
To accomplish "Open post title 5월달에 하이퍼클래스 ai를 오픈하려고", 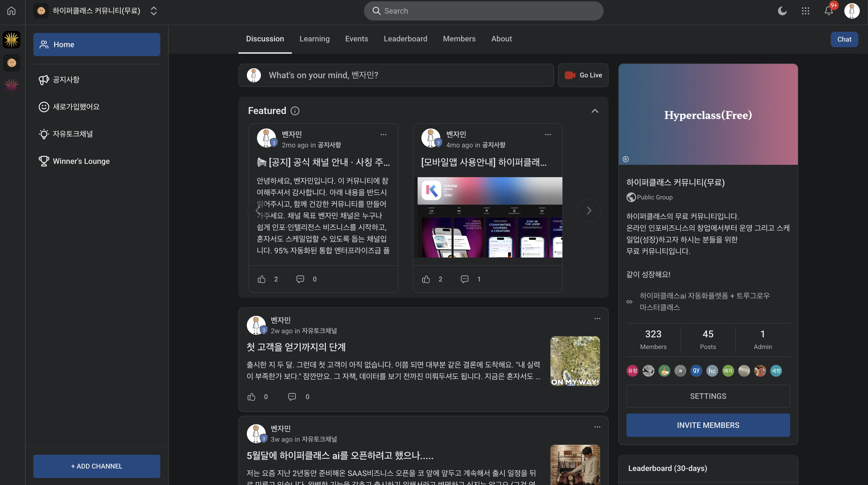I will point(340,456).
